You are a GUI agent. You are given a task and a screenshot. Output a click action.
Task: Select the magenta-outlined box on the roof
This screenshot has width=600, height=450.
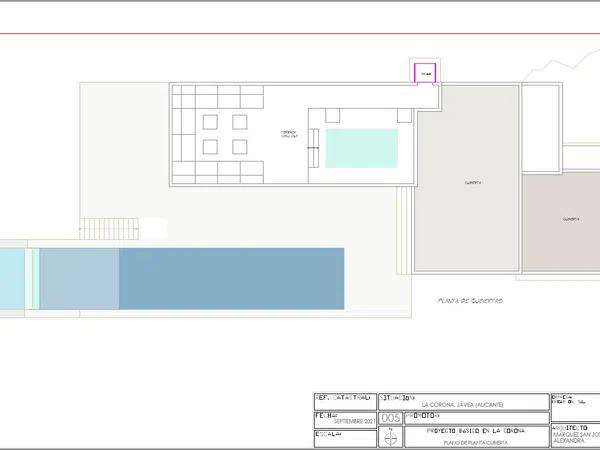[x=426, y=73]
